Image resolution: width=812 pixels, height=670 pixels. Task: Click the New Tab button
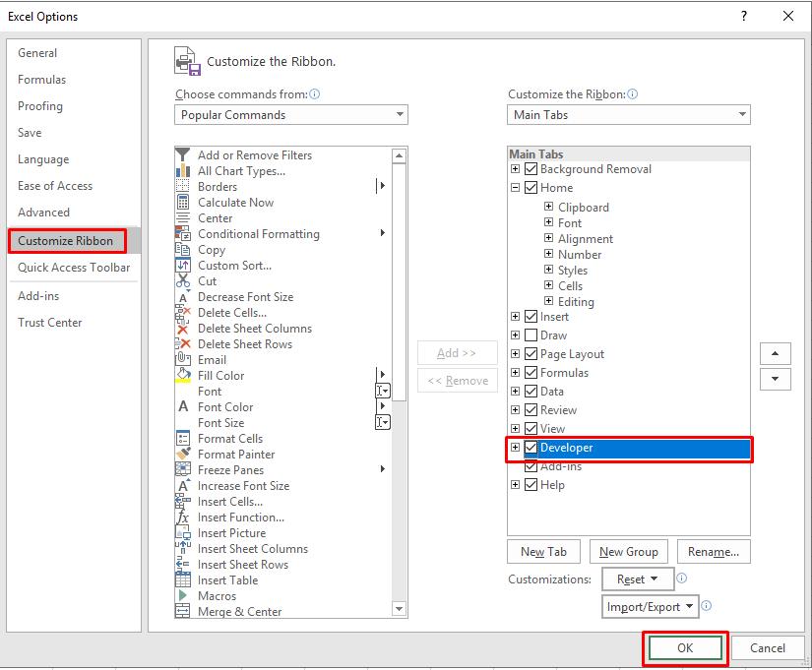542,551
